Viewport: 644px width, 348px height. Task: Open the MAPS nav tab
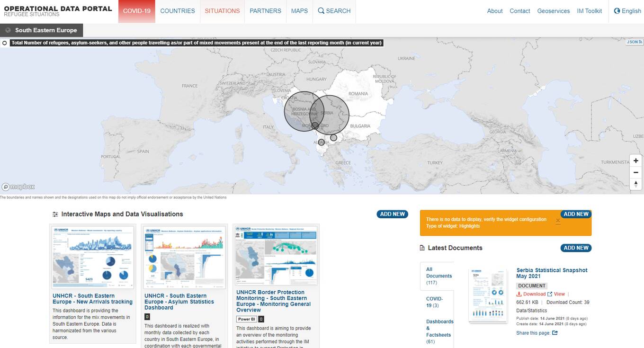(299, 11)
